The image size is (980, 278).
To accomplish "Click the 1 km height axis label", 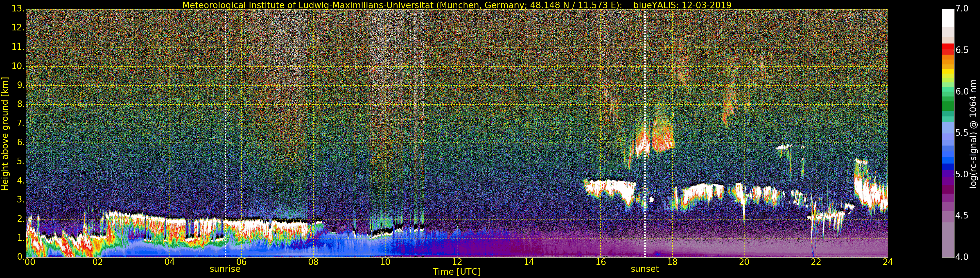I will coord(21,238).
